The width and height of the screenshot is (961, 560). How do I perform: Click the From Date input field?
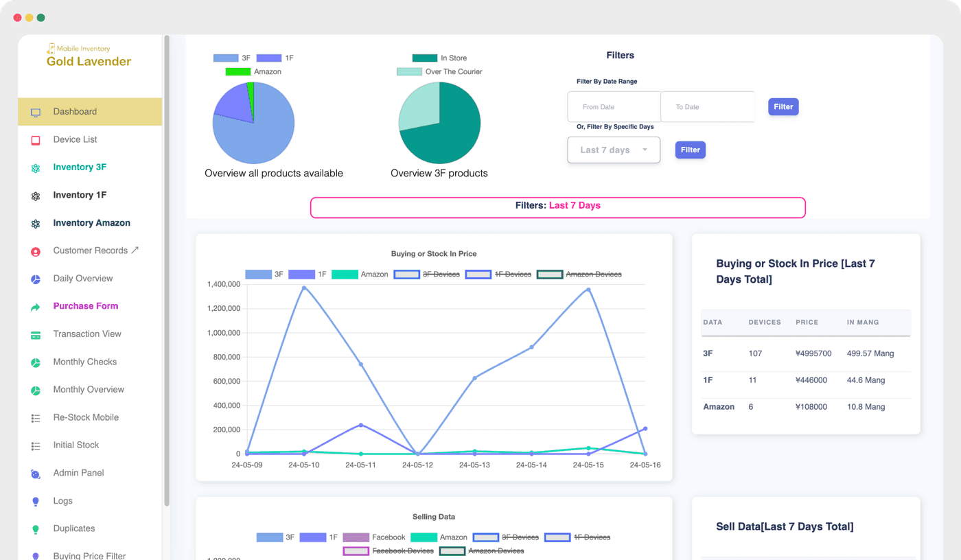[614, 107]
